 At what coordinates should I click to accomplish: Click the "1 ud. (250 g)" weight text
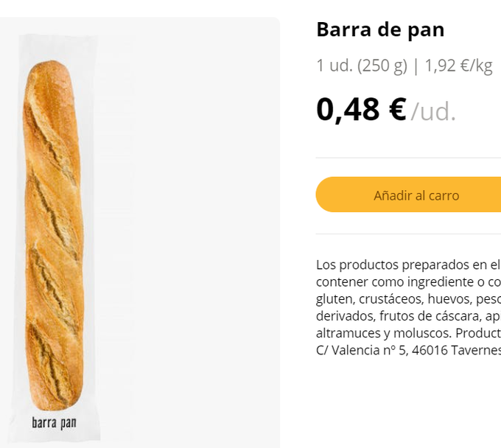361,66
